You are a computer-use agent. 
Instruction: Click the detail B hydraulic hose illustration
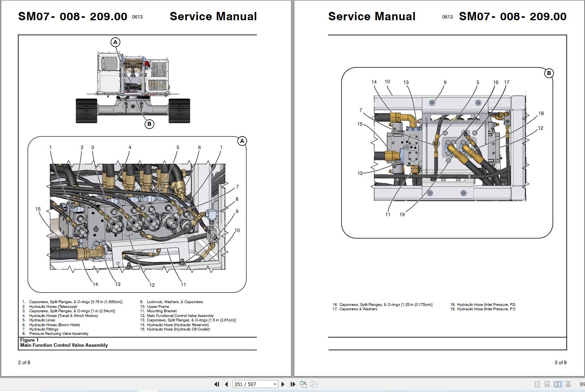(x=450, y=148)
